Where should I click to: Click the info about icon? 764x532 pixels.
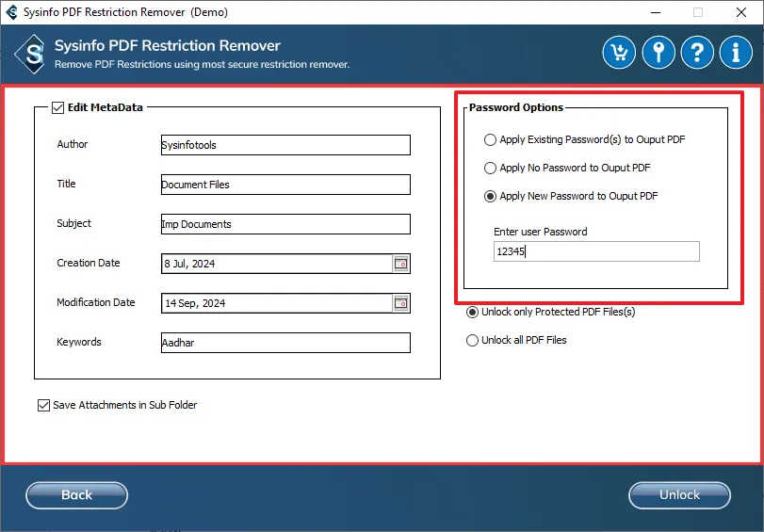(736, 52)
